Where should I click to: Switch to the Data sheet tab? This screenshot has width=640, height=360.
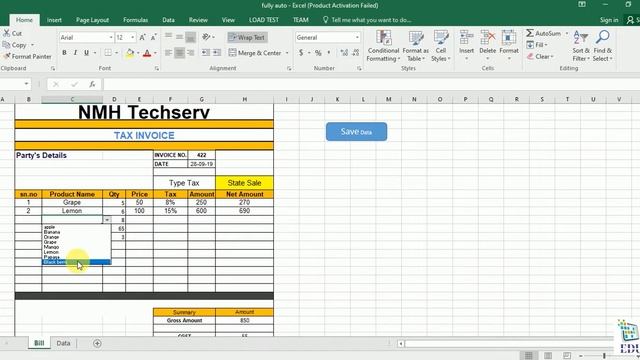(63, 343)
